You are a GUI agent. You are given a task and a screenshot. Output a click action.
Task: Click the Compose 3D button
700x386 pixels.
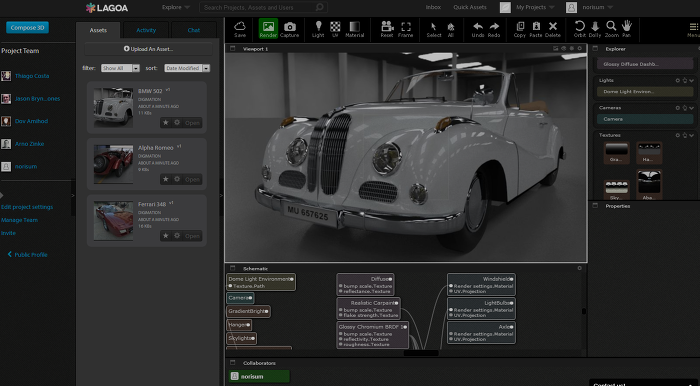coord(27,27)
